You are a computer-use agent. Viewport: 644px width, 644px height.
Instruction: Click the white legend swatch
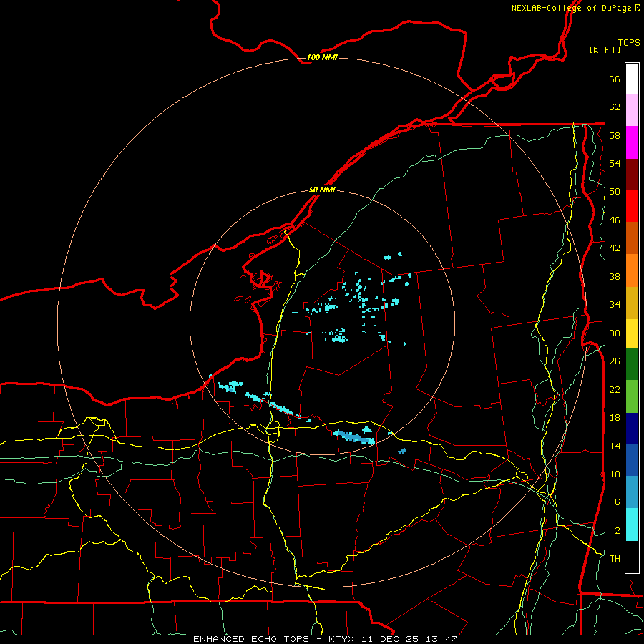632,79
